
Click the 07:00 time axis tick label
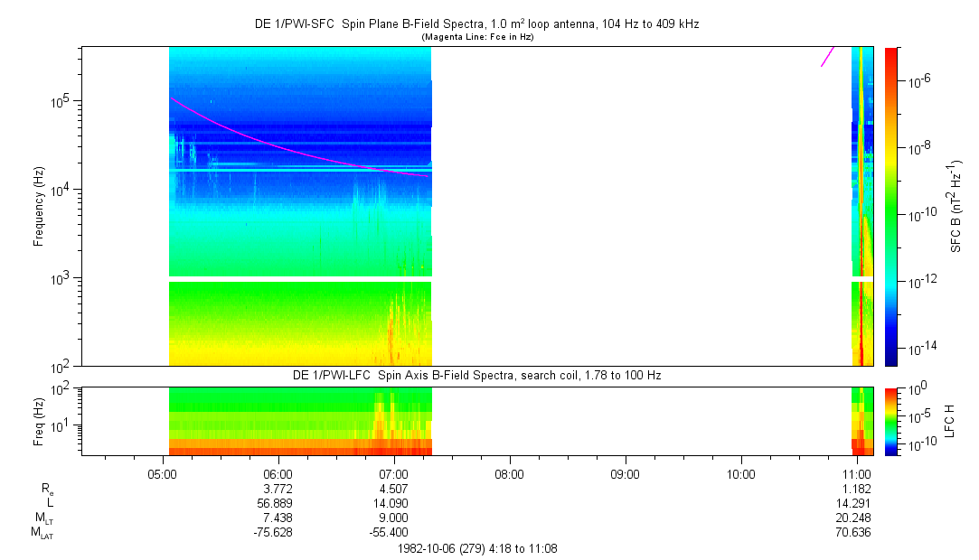[393, 473]
